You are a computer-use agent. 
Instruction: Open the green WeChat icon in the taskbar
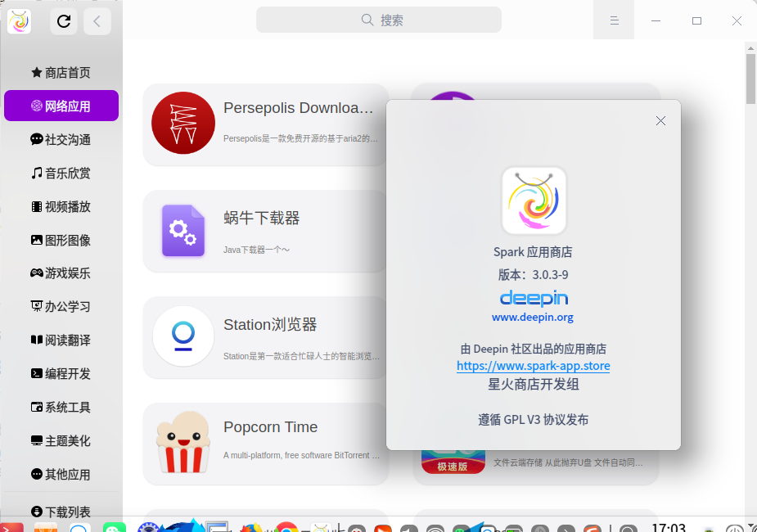pos(115,527)
